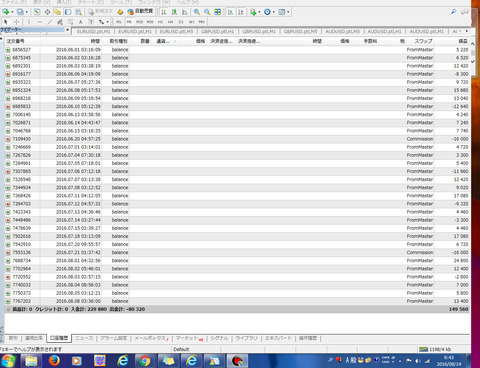Open the GBPUSD.ptl,H1 chart tab
This screenshot has width=480, height=368.
click(217, 31)
